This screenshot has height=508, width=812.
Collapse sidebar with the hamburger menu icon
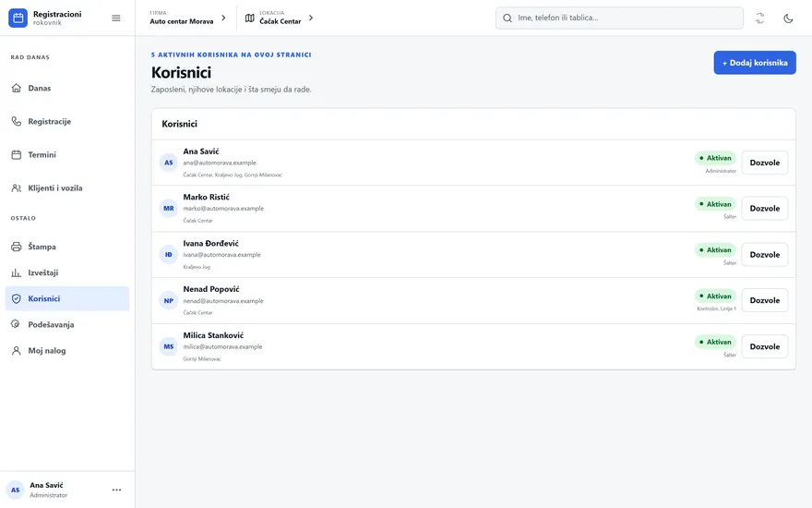tap(116, 18)
